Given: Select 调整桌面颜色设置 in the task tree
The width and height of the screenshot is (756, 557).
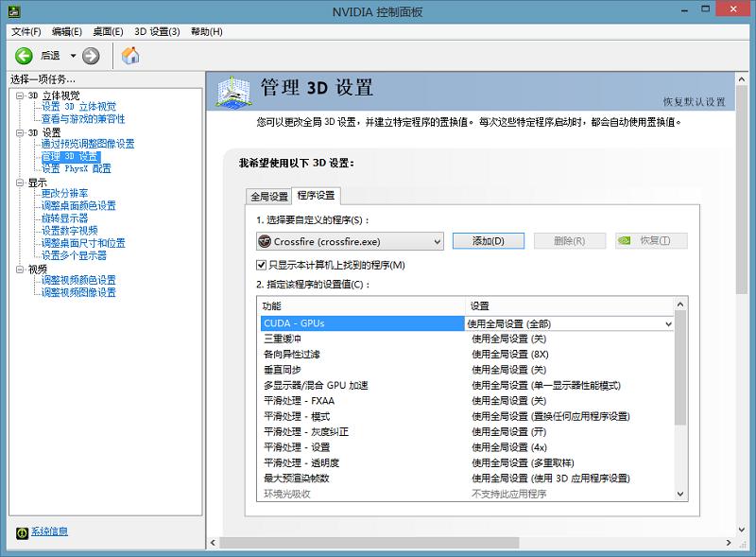Looking at the screenshot, I should pyautogui.click(x=78, y=205).
